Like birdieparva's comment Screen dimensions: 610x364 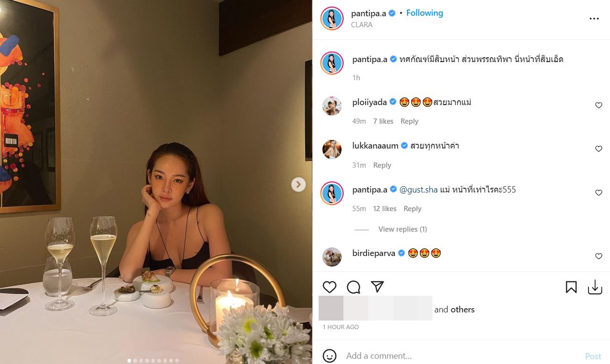click(x=599, y=257)
